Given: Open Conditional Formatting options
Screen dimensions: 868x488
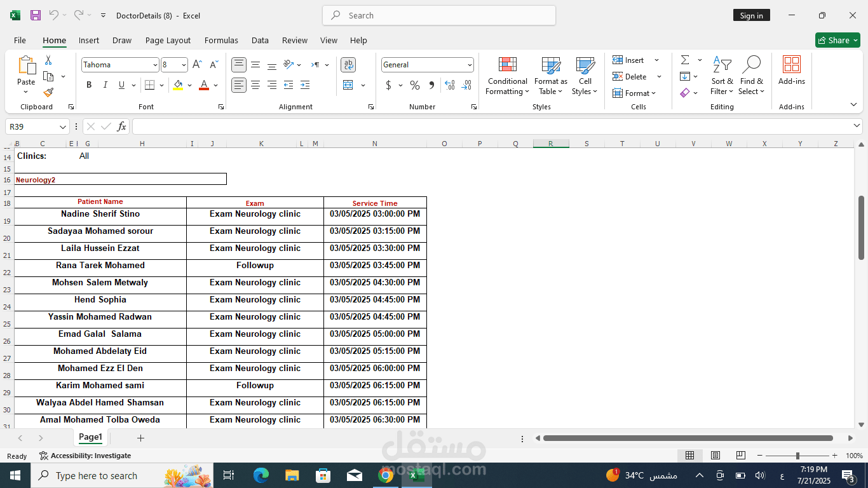Looking at the screenshot, I should 506,76.
